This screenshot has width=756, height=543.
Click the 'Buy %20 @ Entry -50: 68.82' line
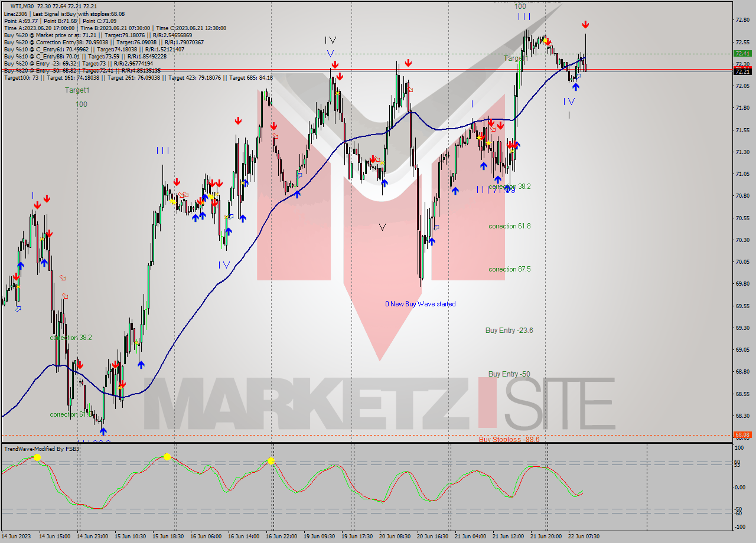click(40, 70)
